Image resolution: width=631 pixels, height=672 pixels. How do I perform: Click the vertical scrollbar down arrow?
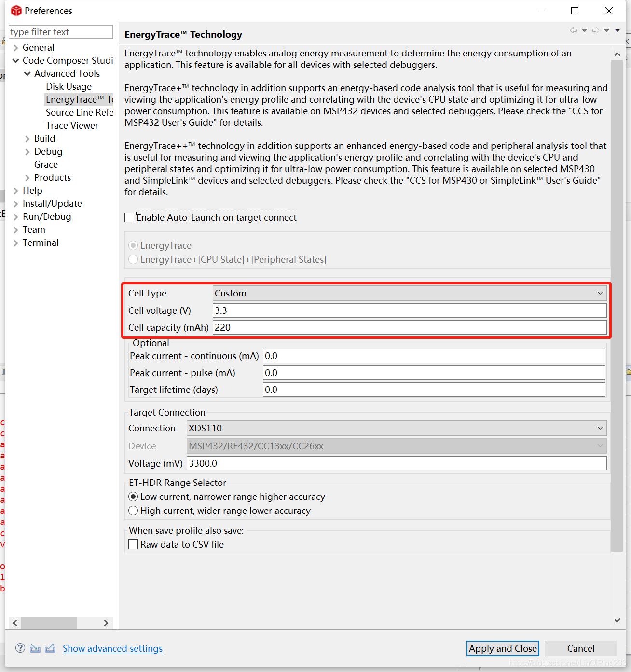pos(617,620)
